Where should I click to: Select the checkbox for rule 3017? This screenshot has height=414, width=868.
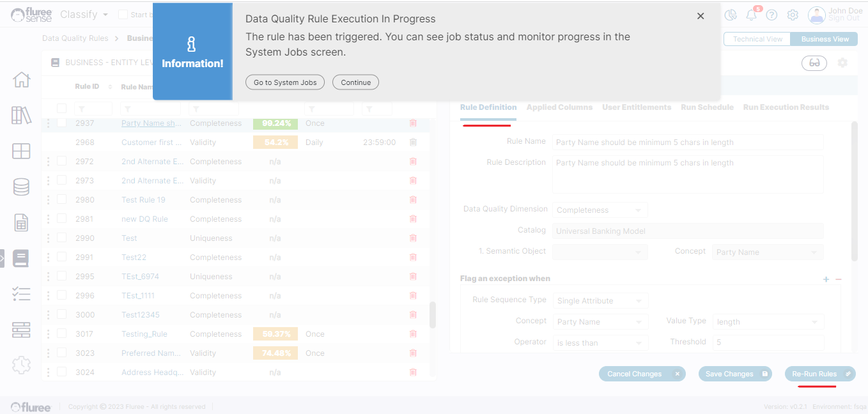pyautogui.click(x=62, y=333)
